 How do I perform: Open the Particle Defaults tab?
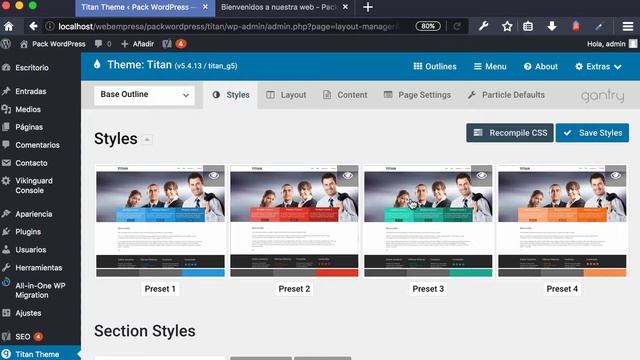(x=506, y=95)
